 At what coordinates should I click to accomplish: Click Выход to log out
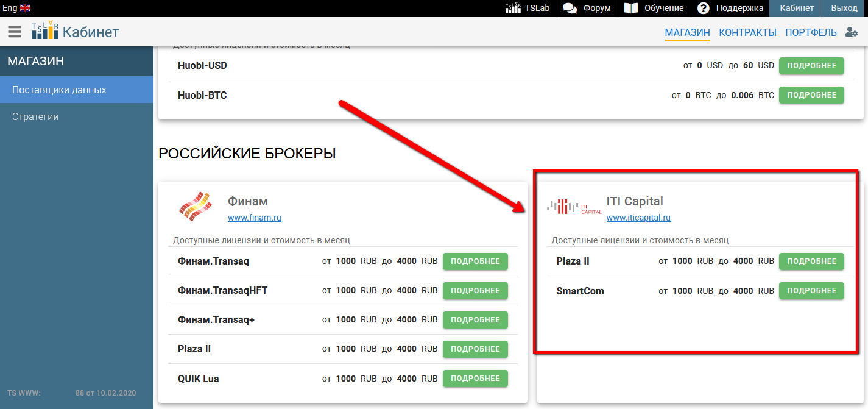(844, 9)
